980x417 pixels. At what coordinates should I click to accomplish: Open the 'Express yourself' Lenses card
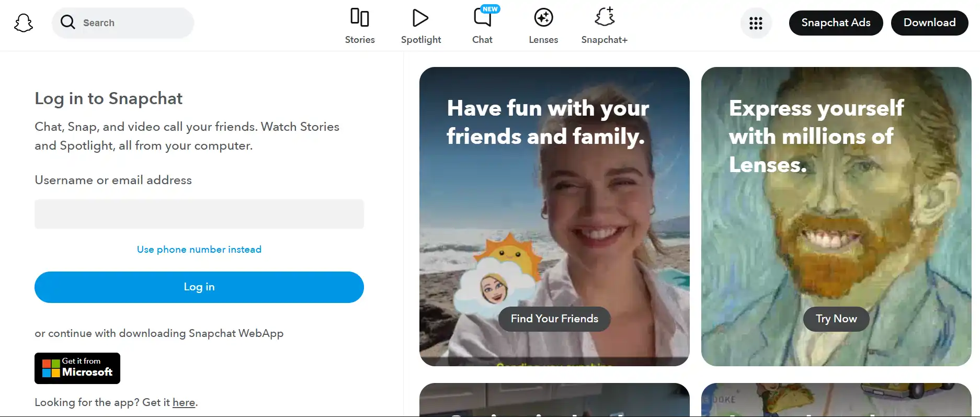click(836, 217)
